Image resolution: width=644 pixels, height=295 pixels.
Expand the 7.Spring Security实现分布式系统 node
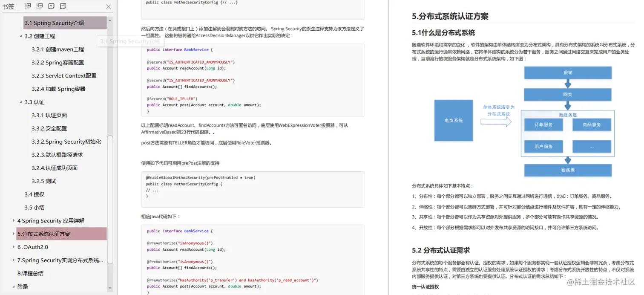14,260
